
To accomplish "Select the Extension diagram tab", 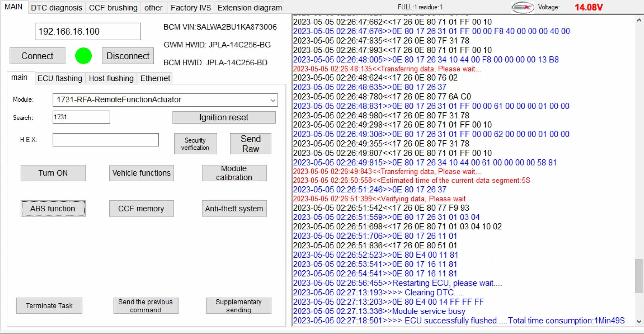I will 249,7.
